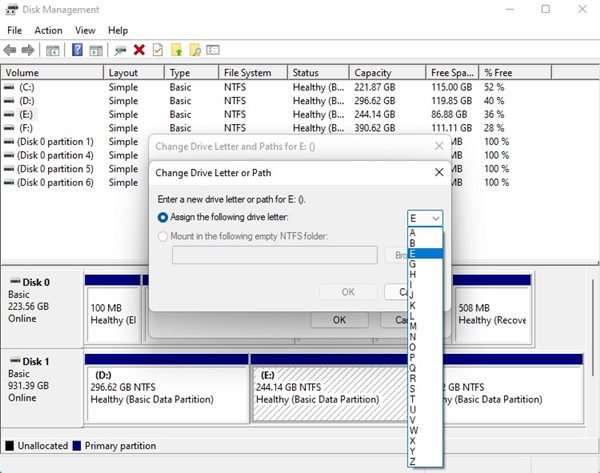Click the folder with magnifier search icon
Viewport: 600px width, 473px height.
[x=195, y=50]
